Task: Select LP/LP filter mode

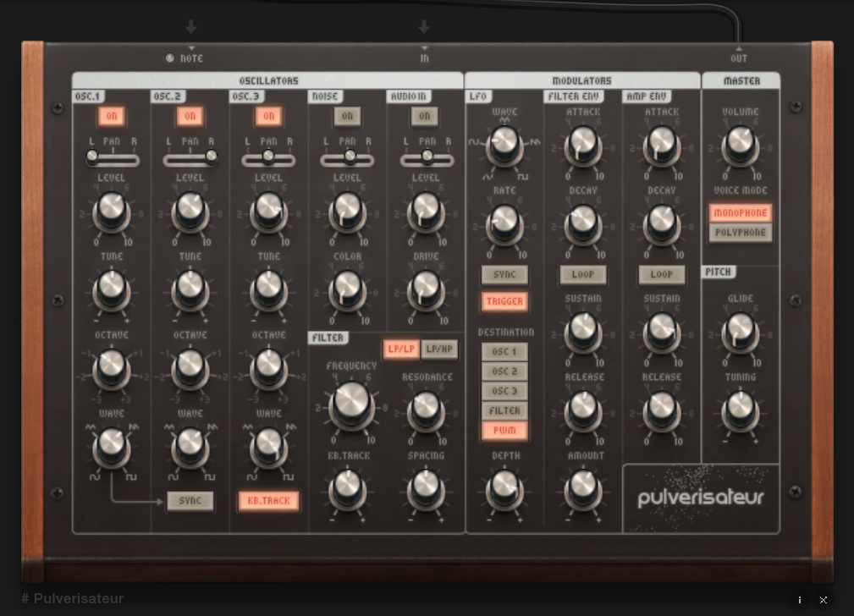Action: point(401,349)
